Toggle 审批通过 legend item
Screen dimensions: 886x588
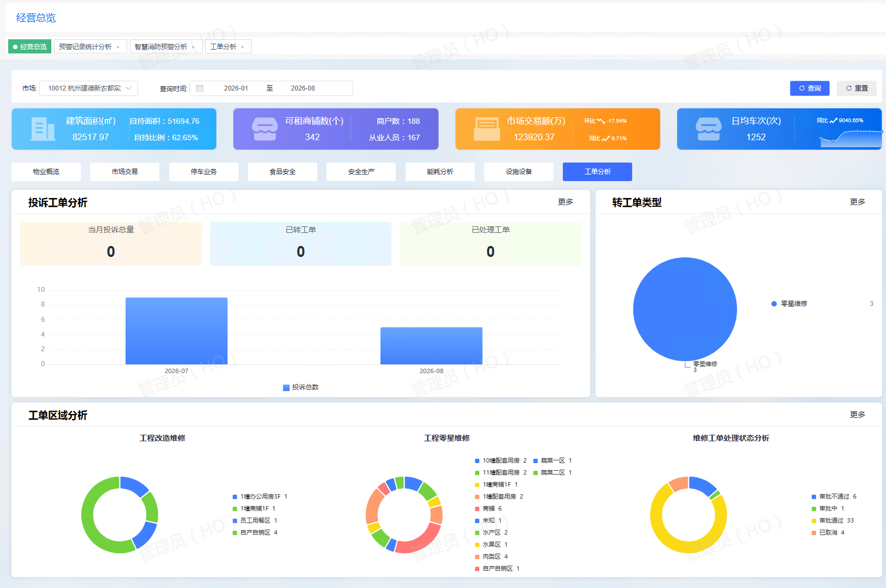[x=833, y=520]
